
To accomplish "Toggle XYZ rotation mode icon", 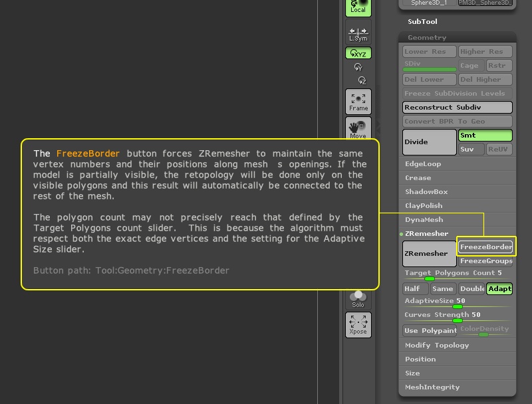I will (x=358, y=53).
